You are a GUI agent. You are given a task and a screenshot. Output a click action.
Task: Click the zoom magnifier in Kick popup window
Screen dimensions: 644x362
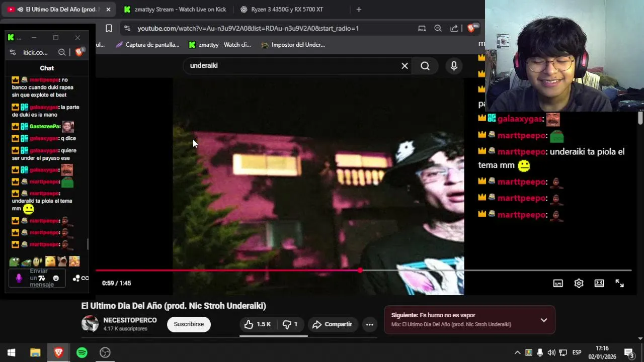(x=61, y=52)
